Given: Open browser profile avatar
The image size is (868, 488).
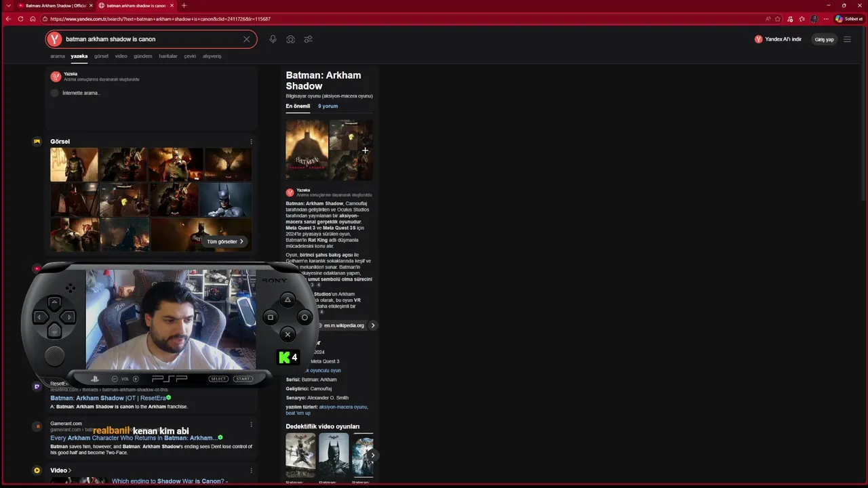Looking at the screenshot, I should coord(814,19).
